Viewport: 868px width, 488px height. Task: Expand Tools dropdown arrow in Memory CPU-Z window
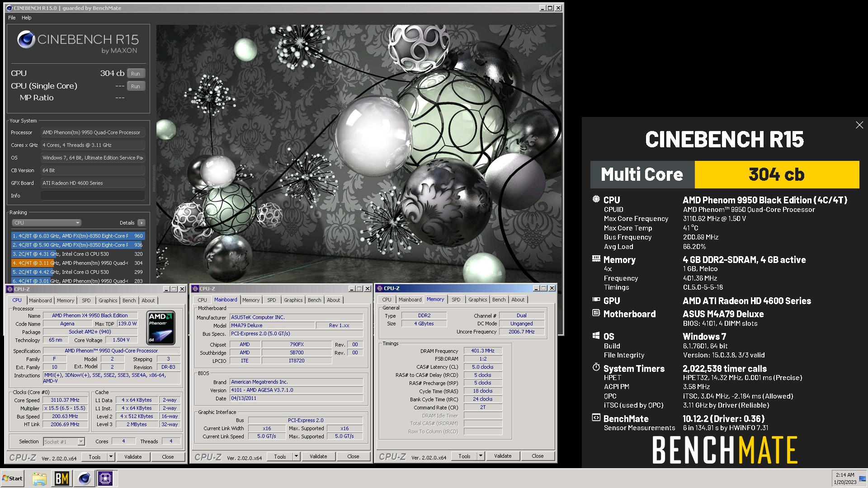click(x=481, y=456)
